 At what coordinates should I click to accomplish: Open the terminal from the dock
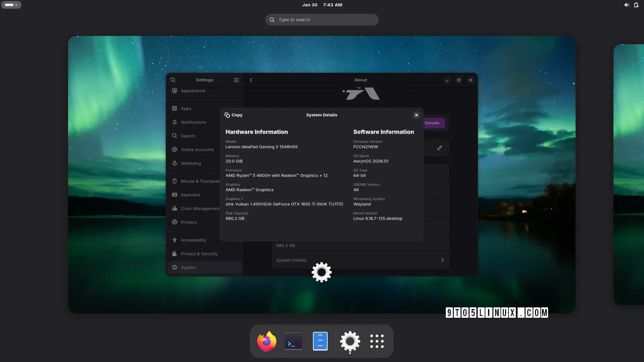(x=293, y=341)
